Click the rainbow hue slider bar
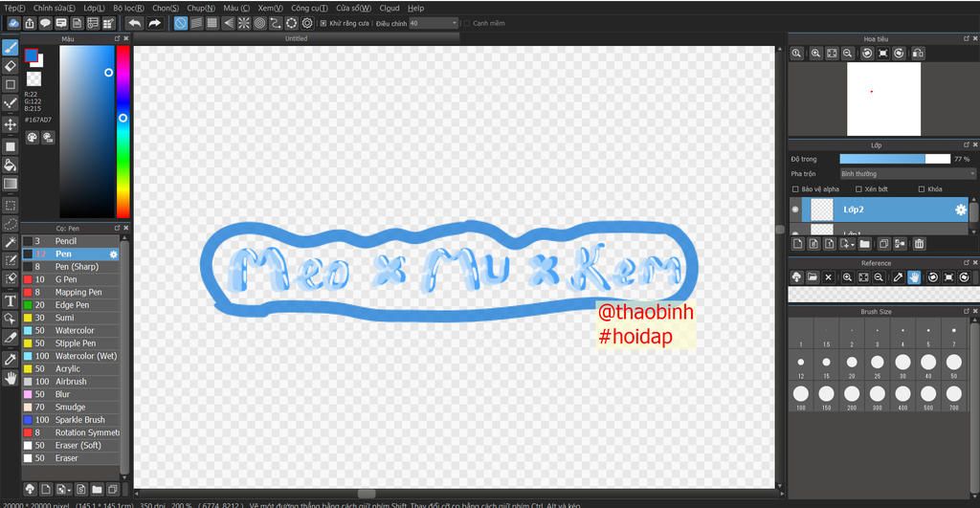 coord(123,131)
